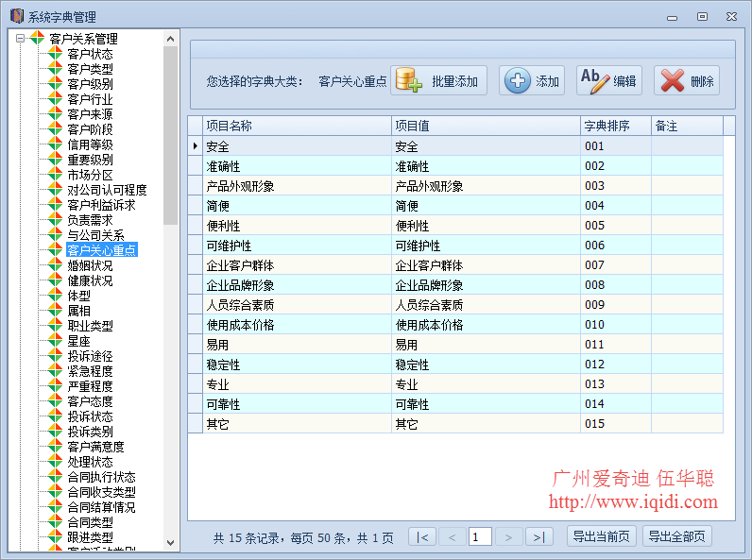Viewport: 752px width, 560px height.
Task: Click row selector for 安全 row
Action: [196, 145]
